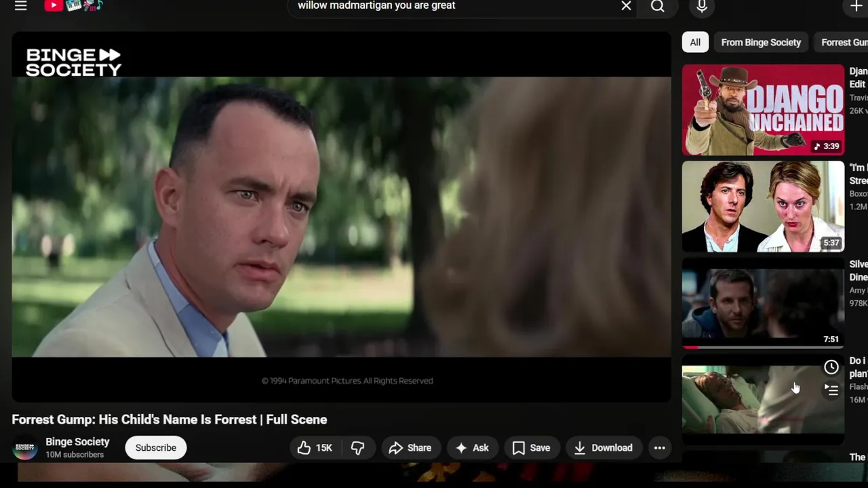This screenshot has width=868, height=488.
Task: Open the Ask AI button
Action: (473, 447)
